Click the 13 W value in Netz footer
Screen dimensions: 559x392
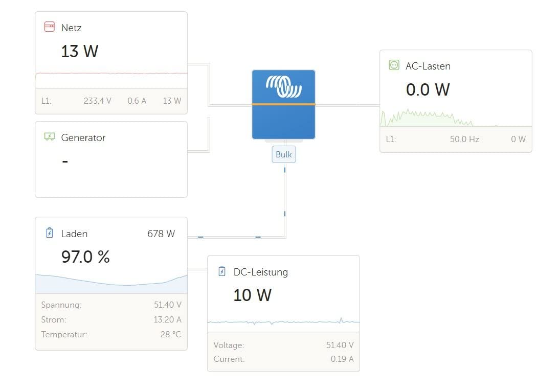172,101
